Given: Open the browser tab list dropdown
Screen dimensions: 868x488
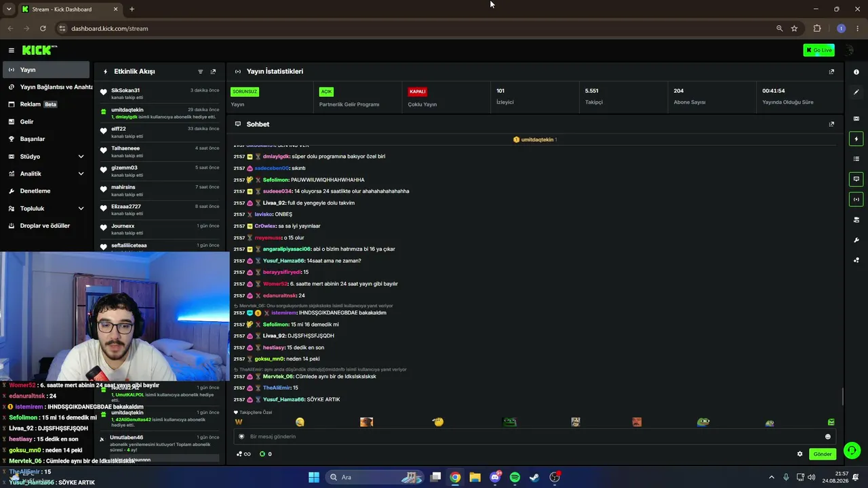Looking at the screenshot, I should coord(9,9).
